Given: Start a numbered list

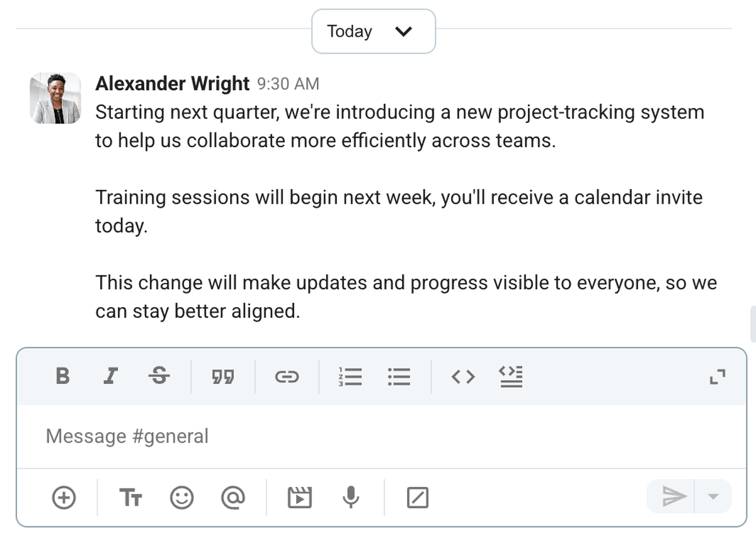Looking at the screenshot, I should (350, 376).
